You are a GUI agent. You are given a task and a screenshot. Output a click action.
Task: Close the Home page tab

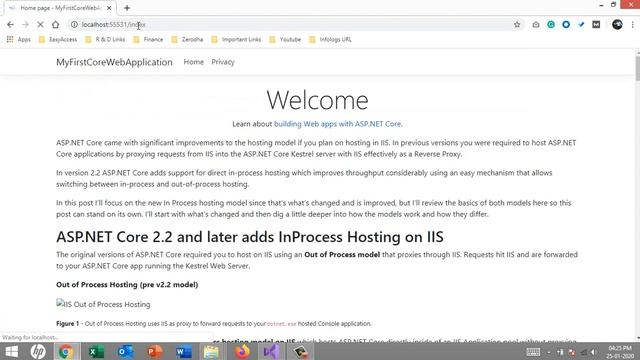click(109, 8)
